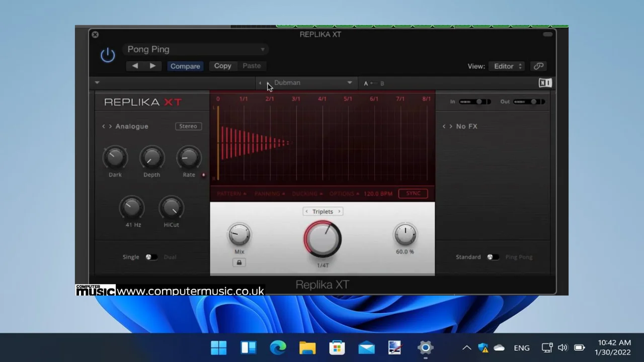
Task: Click the Copy button
Action: click(222, 66)
